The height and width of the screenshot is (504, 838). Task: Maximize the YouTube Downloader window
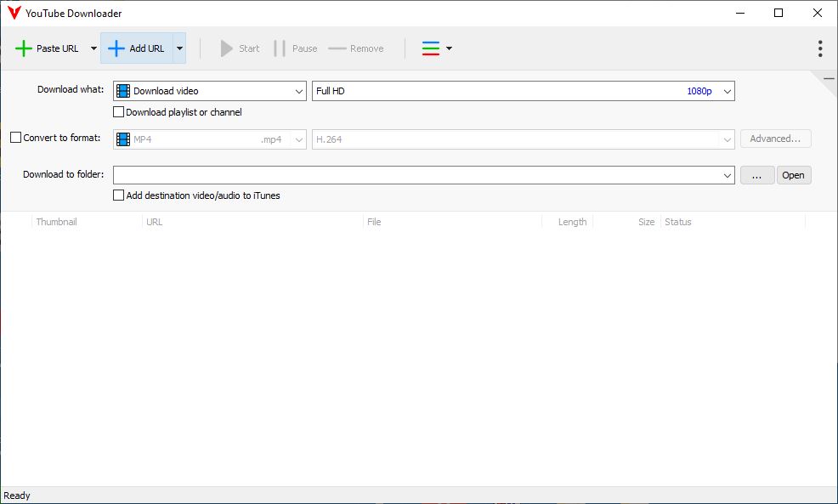coord(779,13)
